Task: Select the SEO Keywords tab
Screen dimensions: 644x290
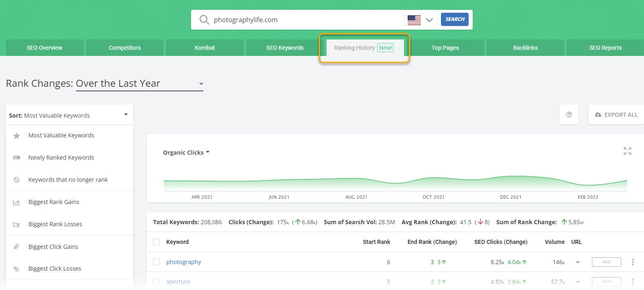Action: 285,48
